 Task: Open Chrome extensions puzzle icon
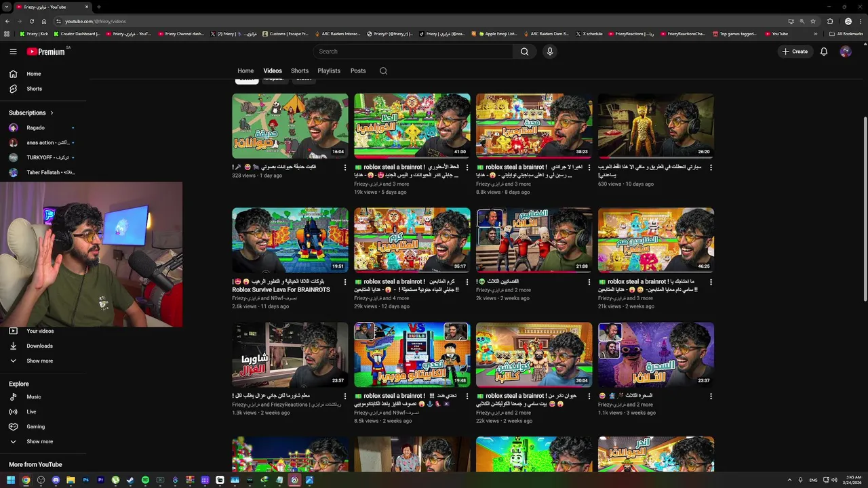pyautogui.click(x=830, y=21)
